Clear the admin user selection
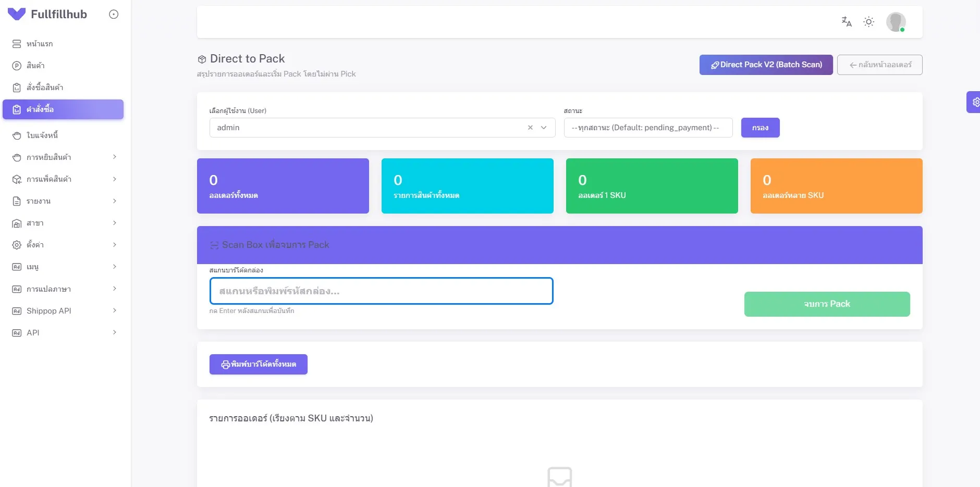The width and height of the screenshot is (980, 487). tap(530, 128)
